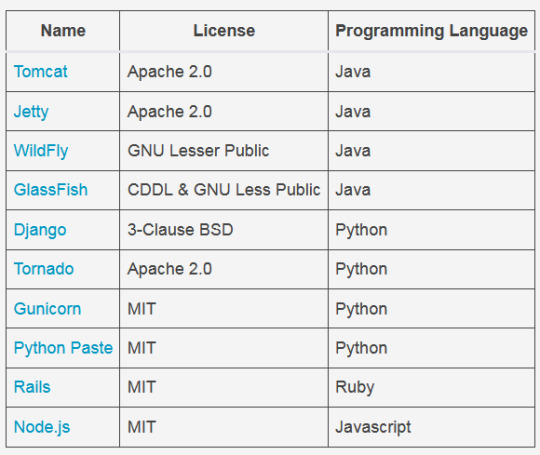The image size is (540, 455).
Task: Open the Node.js link
Action: 42,427
